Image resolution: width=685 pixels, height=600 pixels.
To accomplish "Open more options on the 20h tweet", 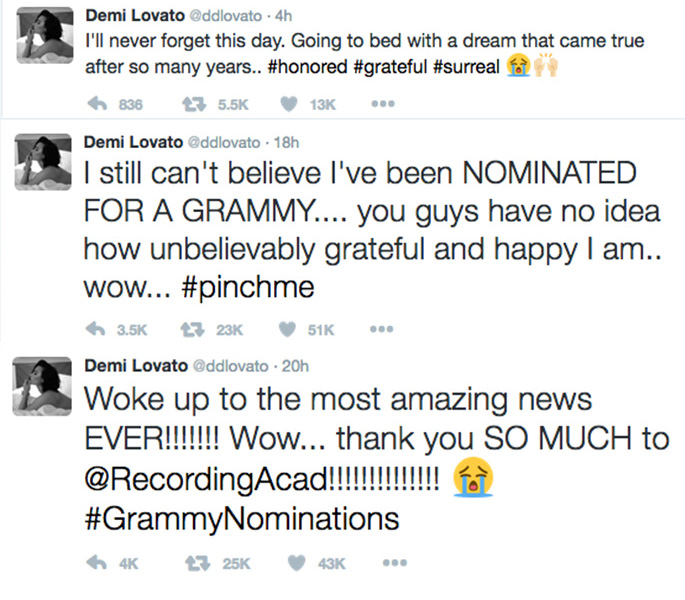I will pyautogui.click(x=395, y=563).
